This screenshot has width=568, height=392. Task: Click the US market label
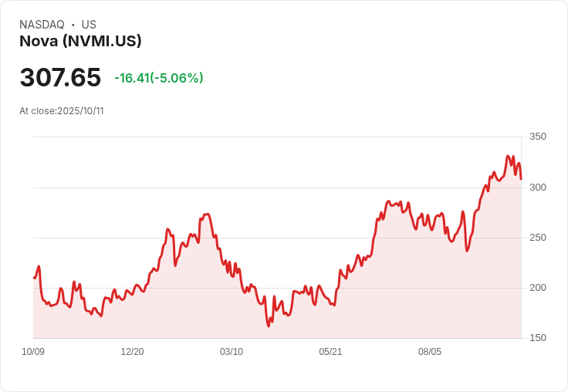[89, 25]
